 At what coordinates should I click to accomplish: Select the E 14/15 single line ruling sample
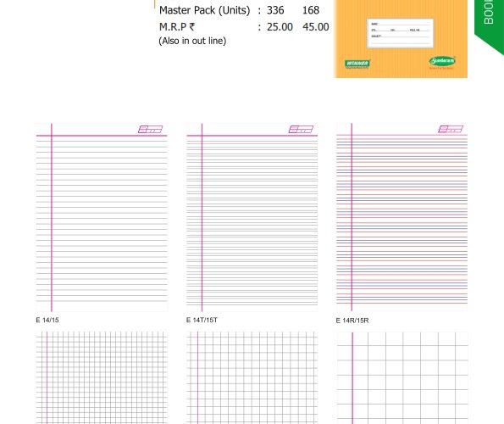coord(102,217)
